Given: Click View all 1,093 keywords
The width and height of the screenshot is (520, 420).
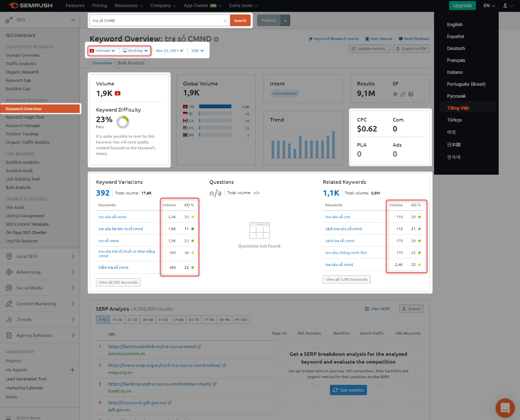Looking at the screenshot, I should [346, 280].
